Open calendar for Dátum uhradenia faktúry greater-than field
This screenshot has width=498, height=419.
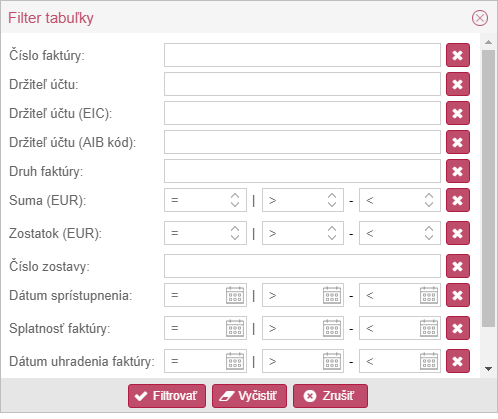(x=332, y=361)
